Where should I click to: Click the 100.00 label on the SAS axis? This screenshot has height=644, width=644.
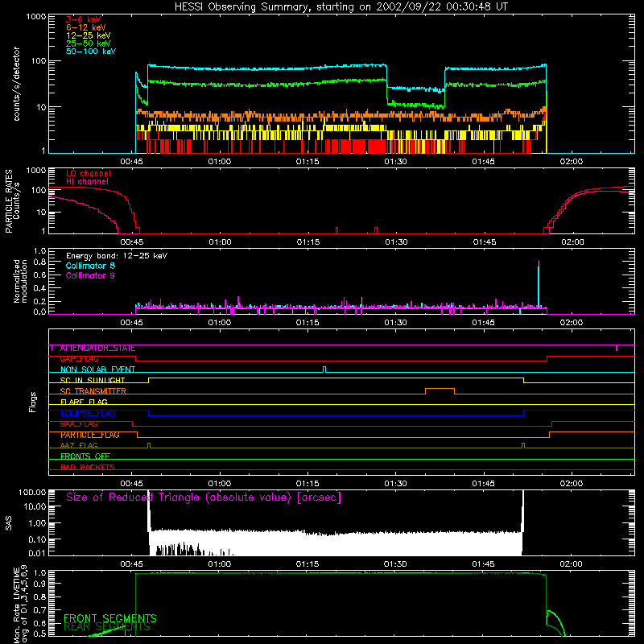point(32,492)
